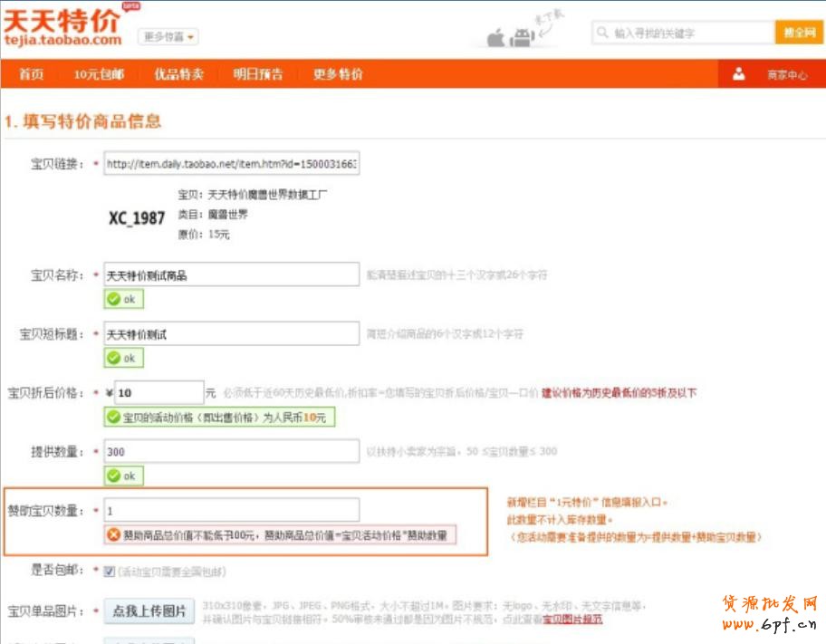
Task: Click the 点我上传图片 upload button
Action: (x=149, y=611)
